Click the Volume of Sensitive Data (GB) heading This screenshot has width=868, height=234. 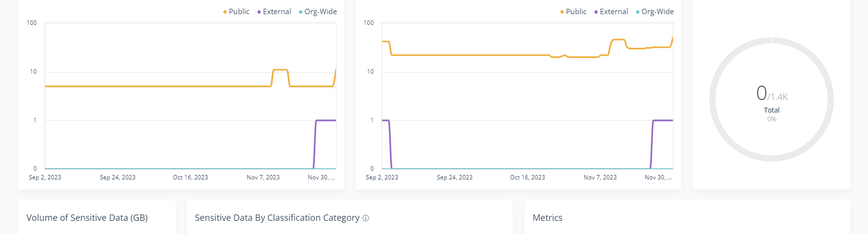coord(87,218)
